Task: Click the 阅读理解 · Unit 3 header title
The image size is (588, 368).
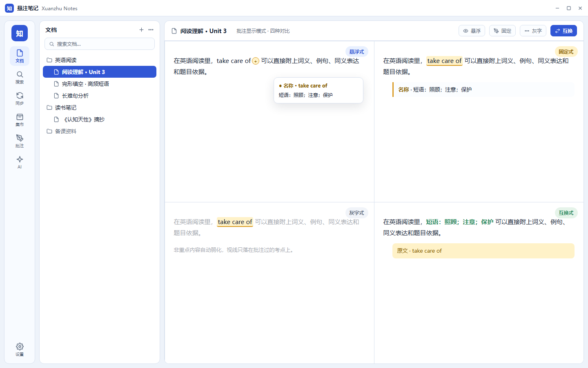Action: tap(203, 31)
